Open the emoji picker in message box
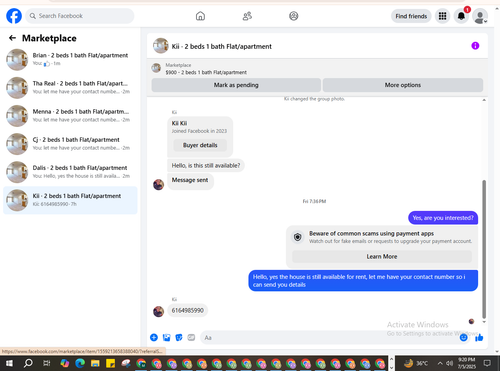Image resolution: width=500 pixels, height=371 pixels. [x=464, y=338]
